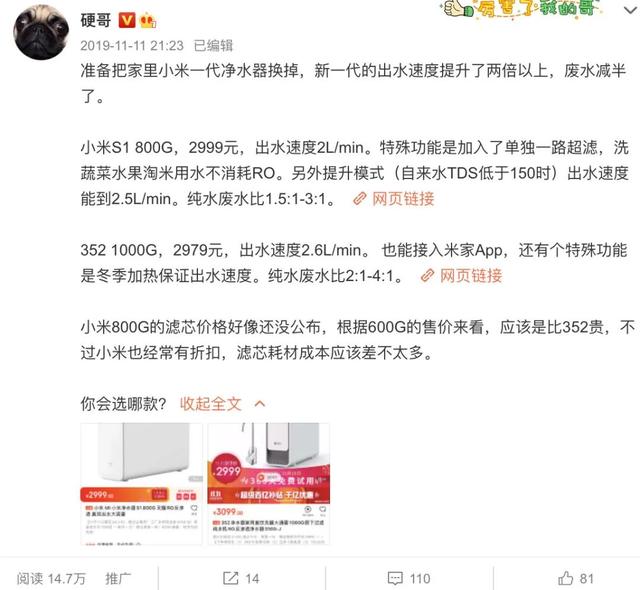This screenshot has height=590, width=640.
Task: Click the upward chevron beside 收起全文
Action: click(x=260, y=404)
